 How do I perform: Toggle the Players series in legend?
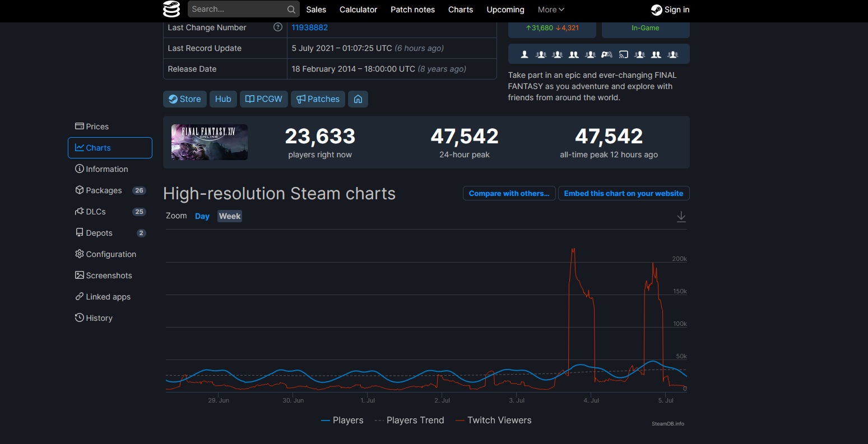(x=342, y=420)
